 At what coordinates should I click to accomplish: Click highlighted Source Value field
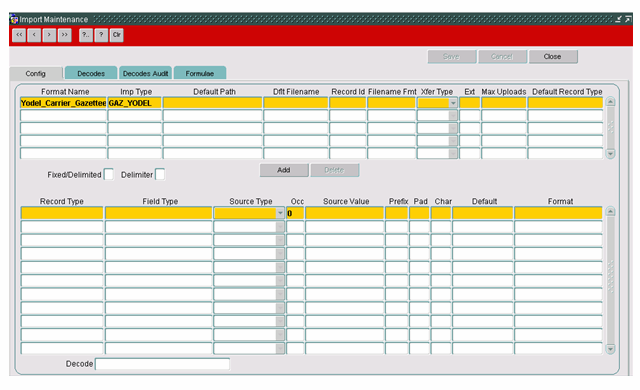(x=344, y=213)
